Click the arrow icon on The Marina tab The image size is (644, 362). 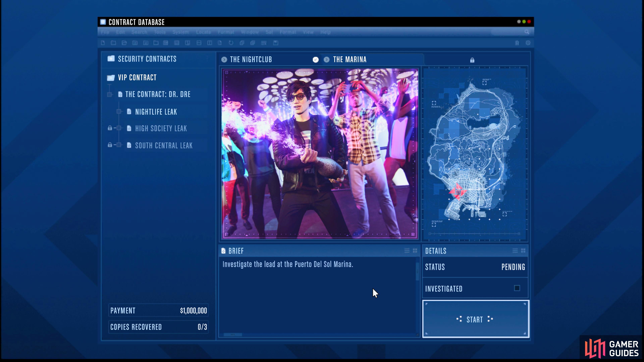click(x=327, y=59)
